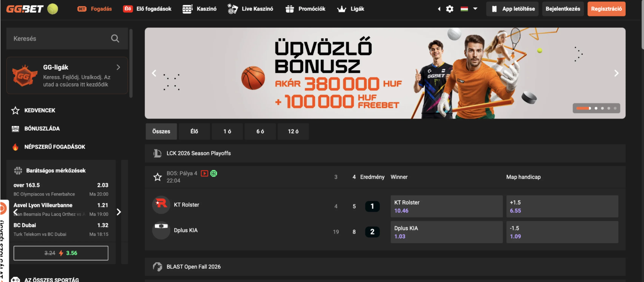The height and width of the screenshot is (282, 644).
Task: Bet on KT Rolster winner 10.46
Action: click(446, 206)
